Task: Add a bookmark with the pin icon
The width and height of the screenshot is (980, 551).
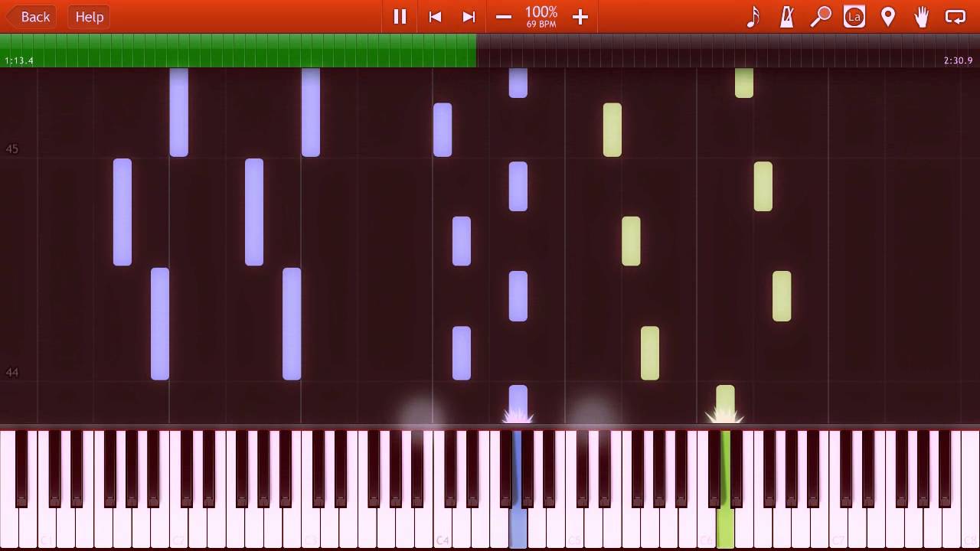Action: pyautogui.click(x=888, y=17)
